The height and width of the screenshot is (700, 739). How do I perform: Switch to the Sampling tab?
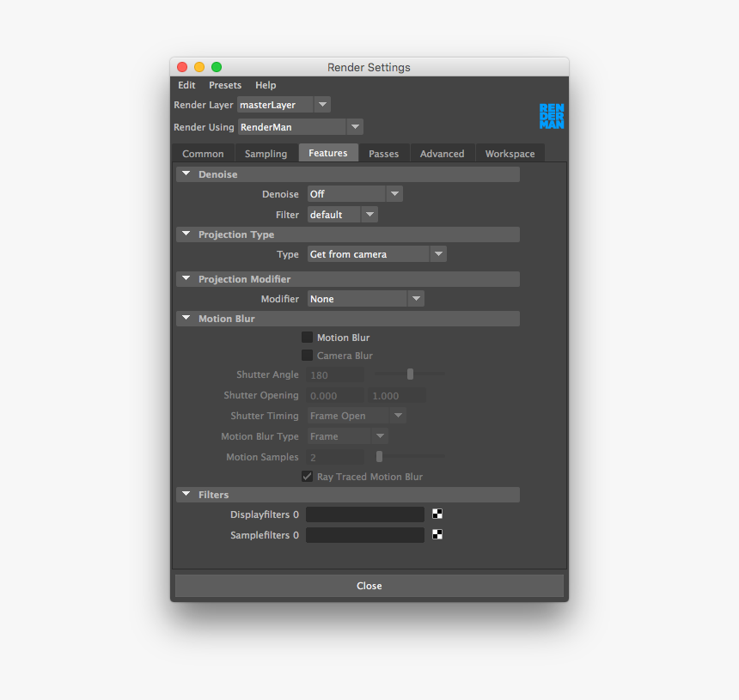(x=266, y=154)
